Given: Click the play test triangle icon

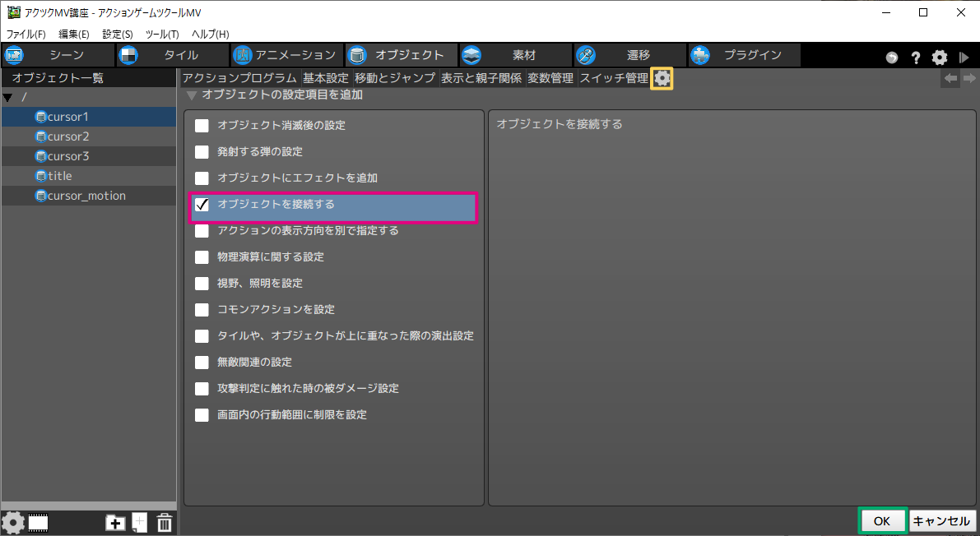Looking at the screenshot, I should [964, 58].
